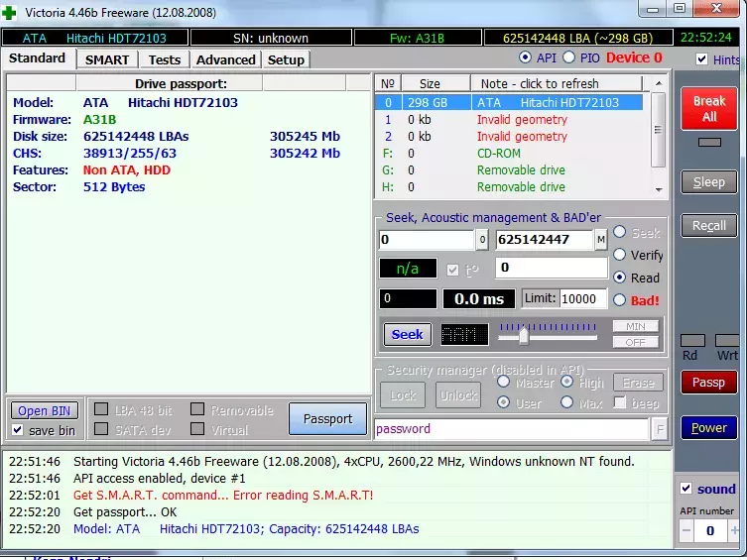Select the G: Removable drive row

coord(509,170)
